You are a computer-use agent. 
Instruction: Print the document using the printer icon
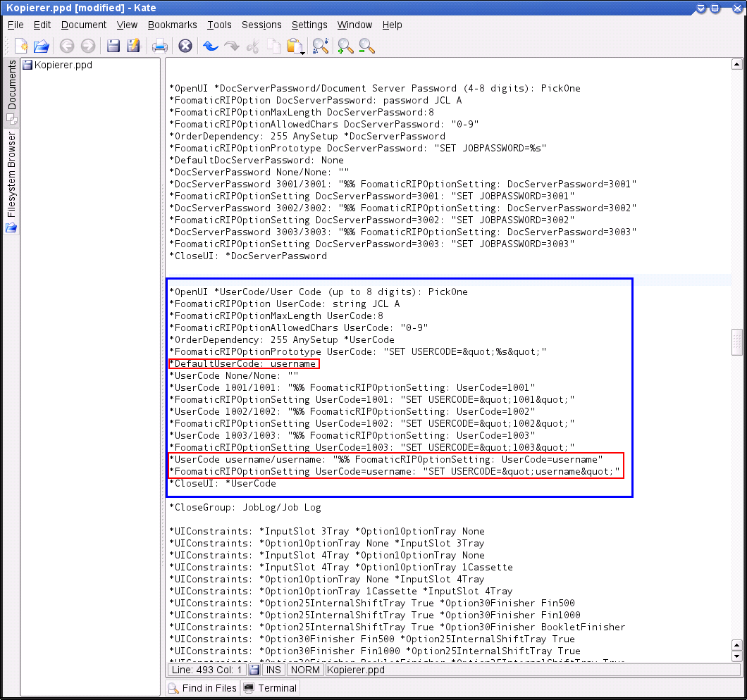point(160,46)
